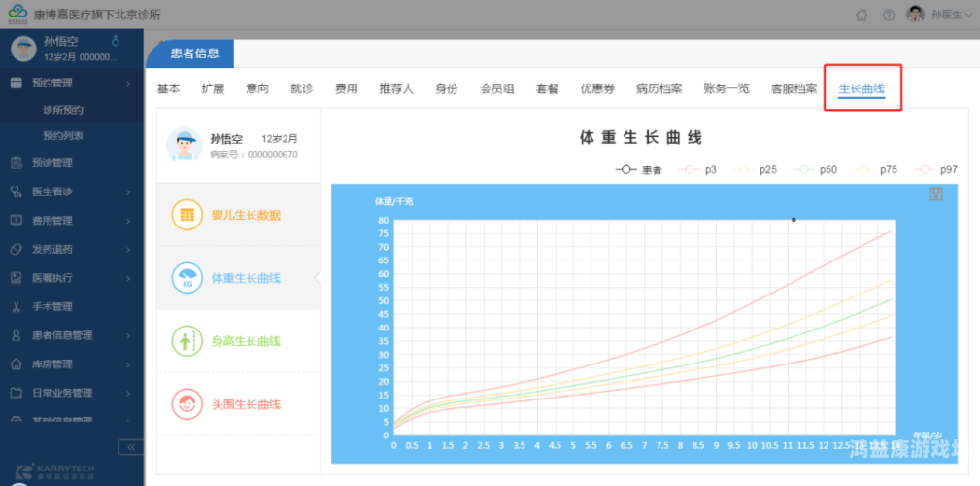Switch to the 意向 tab
The image size is (980, 486).
coord(257,88)
